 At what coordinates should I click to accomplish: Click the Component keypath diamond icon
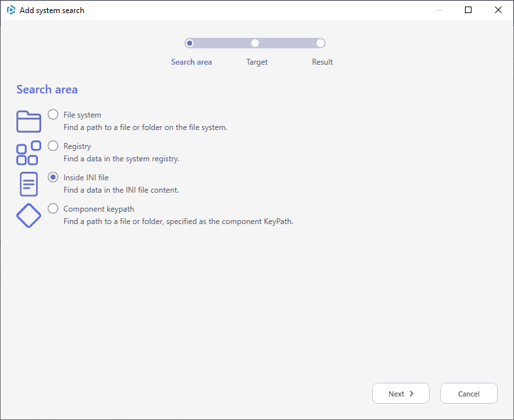[29, 216]
